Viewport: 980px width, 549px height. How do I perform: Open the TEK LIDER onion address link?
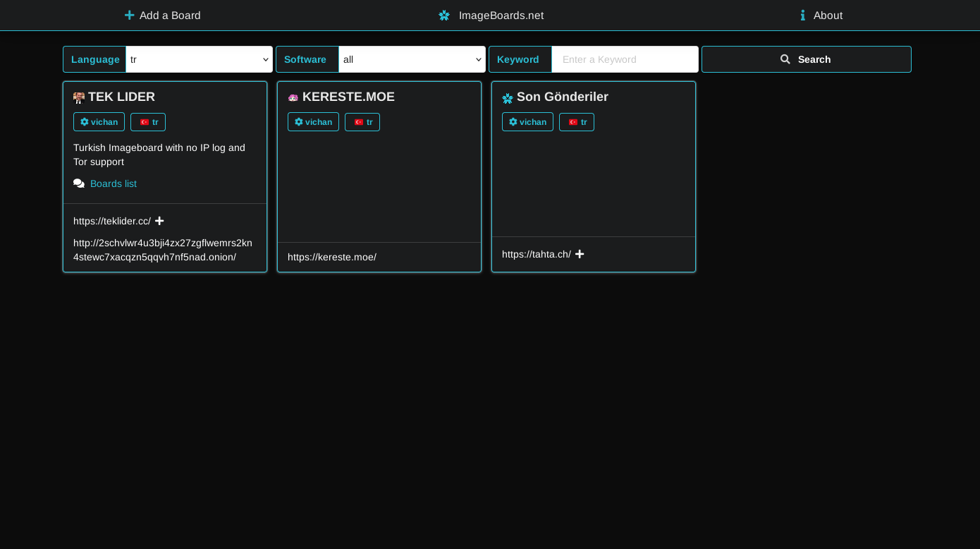pos(163,250)
